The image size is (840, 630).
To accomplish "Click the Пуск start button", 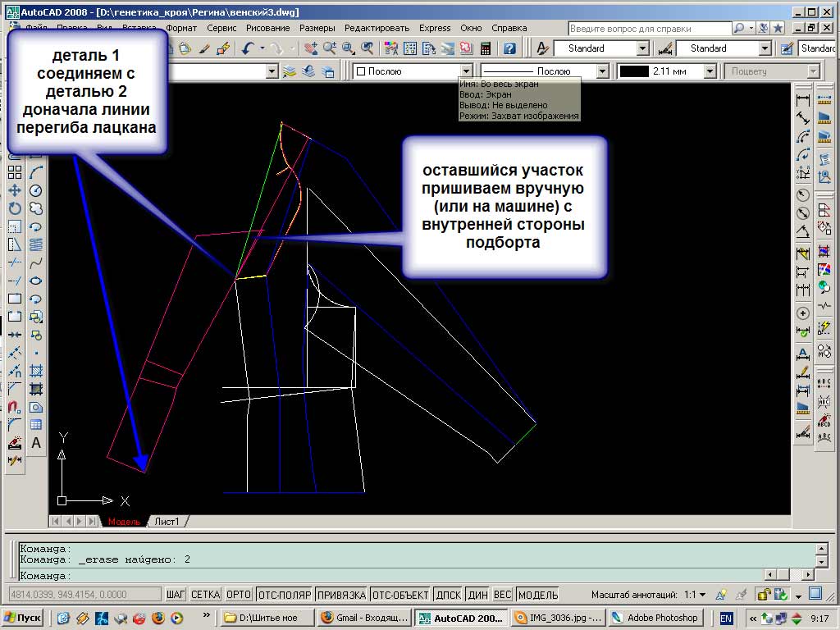I will (x=23, y=618).
